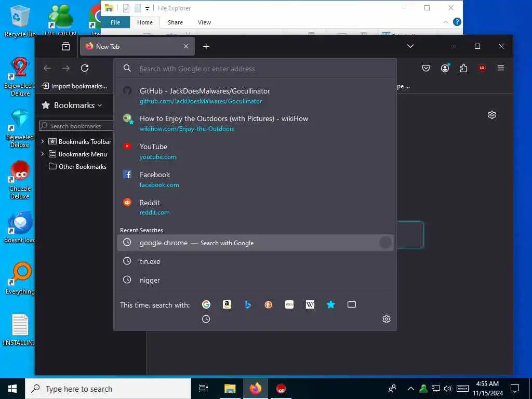Search this time with Wikipedia icon
Viewport: 532px width, 399px height.
point(310,304)
